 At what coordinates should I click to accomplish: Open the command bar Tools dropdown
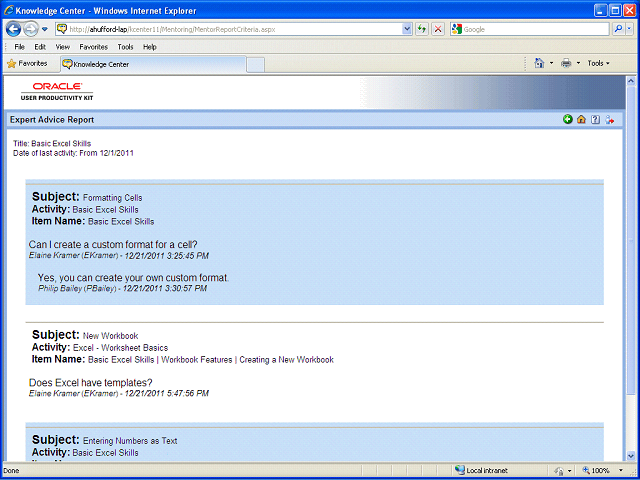598,63
